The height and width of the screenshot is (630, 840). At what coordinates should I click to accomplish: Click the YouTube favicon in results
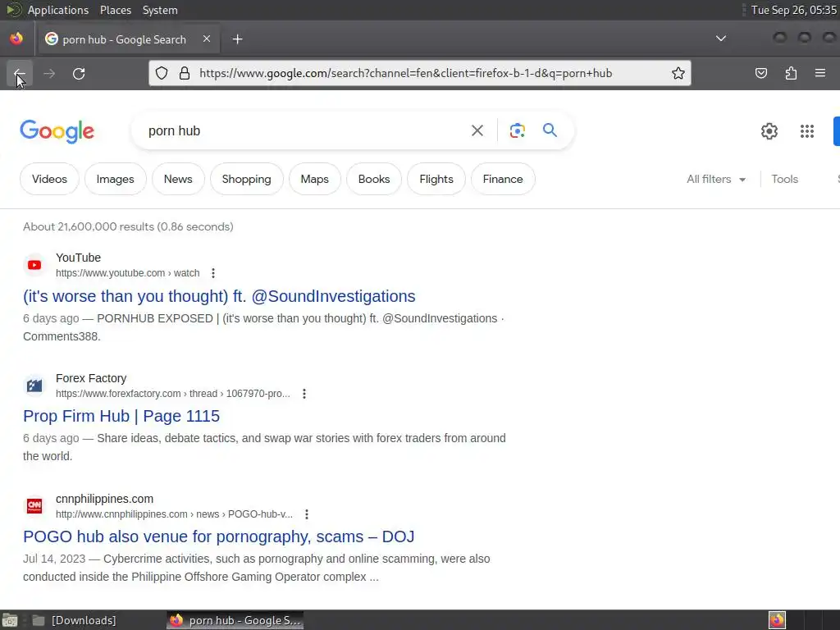(34, 265)
